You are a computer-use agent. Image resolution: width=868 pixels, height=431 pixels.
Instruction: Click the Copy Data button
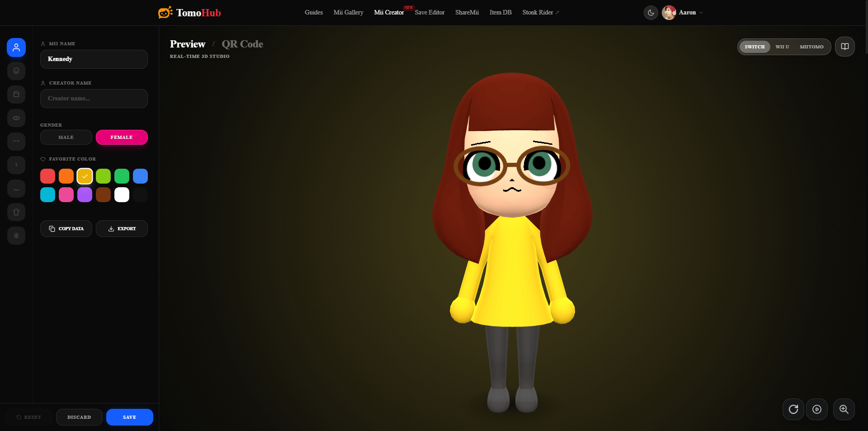(x=66, y=229)
